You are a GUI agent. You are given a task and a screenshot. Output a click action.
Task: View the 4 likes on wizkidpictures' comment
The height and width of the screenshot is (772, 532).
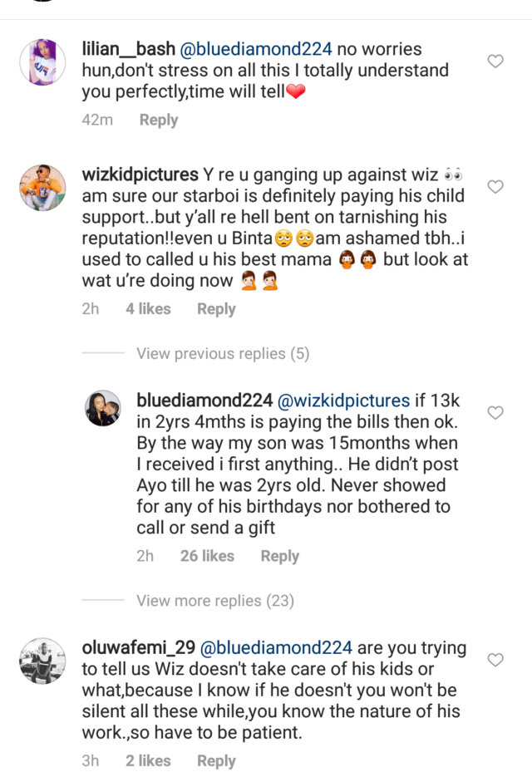coord(148,309)
